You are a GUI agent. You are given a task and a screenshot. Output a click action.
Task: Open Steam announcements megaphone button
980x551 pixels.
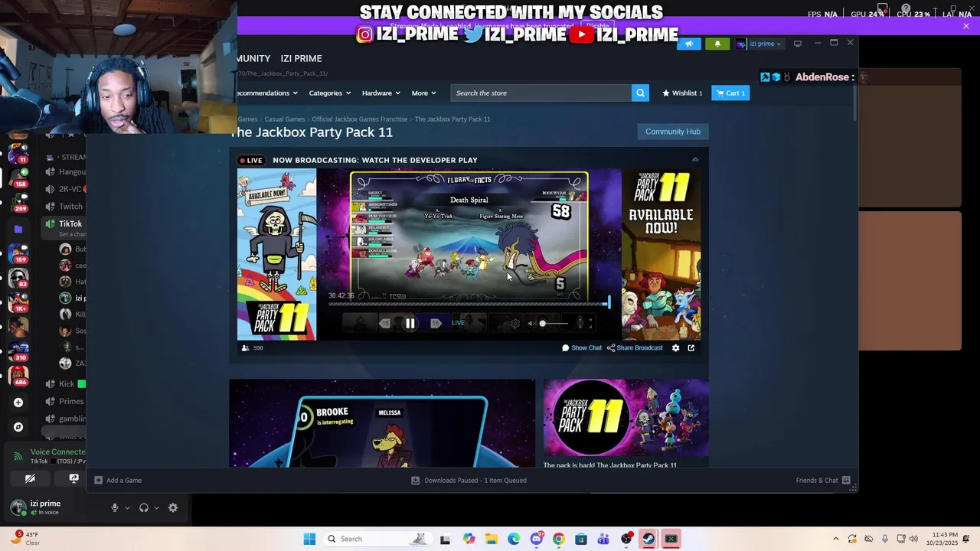pos(688,44)
